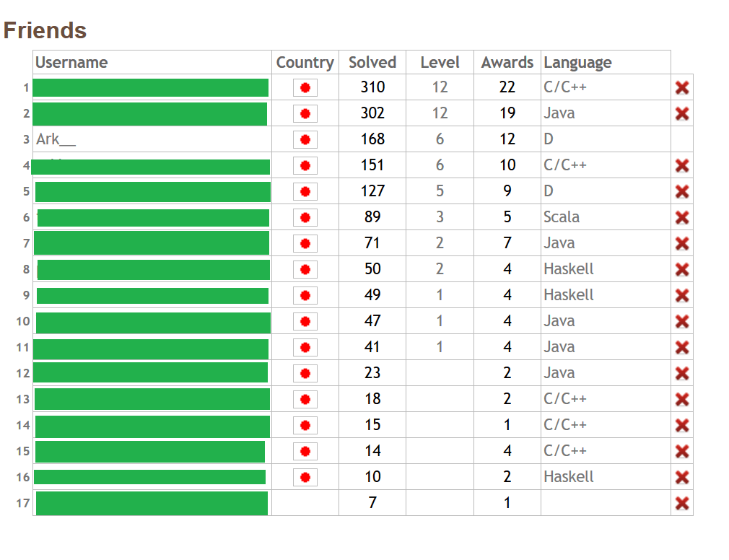Open the Ark__ user profile
The image size is (729, 560).
pyautogui.click(x=56, y=139)
